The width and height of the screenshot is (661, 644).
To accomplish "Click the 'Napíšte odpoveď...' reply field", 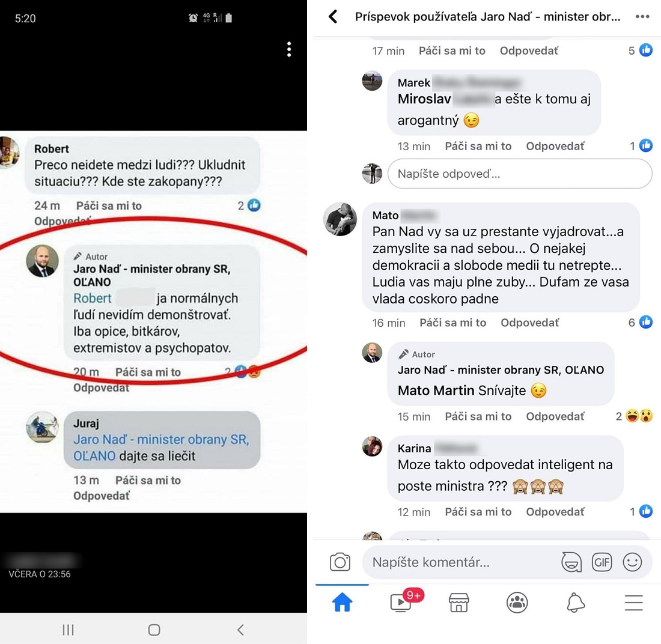I will [520, 174].
